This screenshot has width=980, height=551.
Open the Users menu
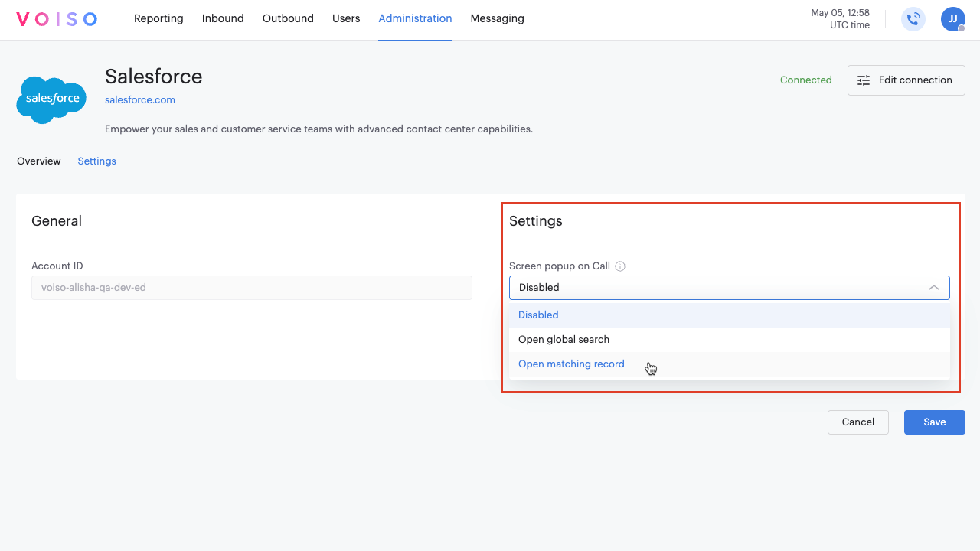[x=346, y=18]
